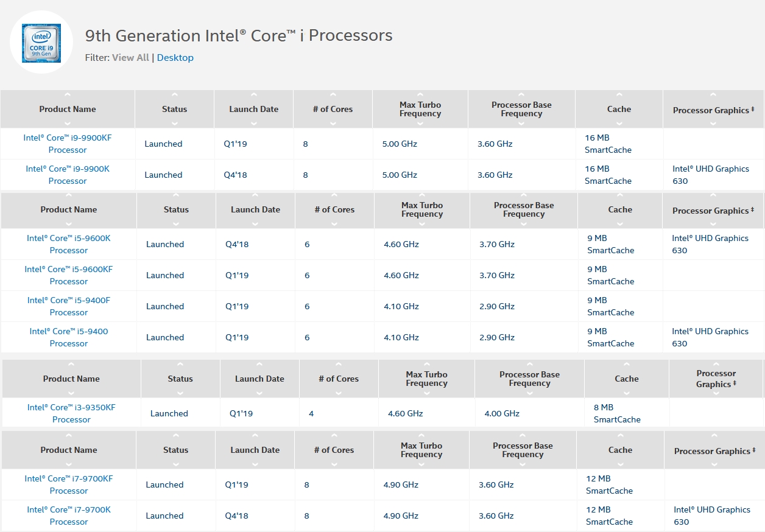
Task: Click Q4'18 in the i7-9700K row
Action: (x=237, y=516)
